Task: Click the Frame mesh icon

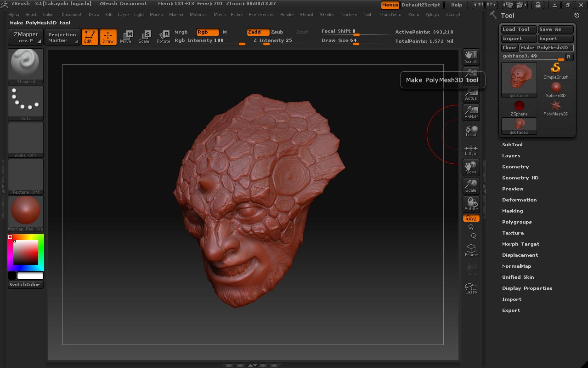Action: [471, 251]
